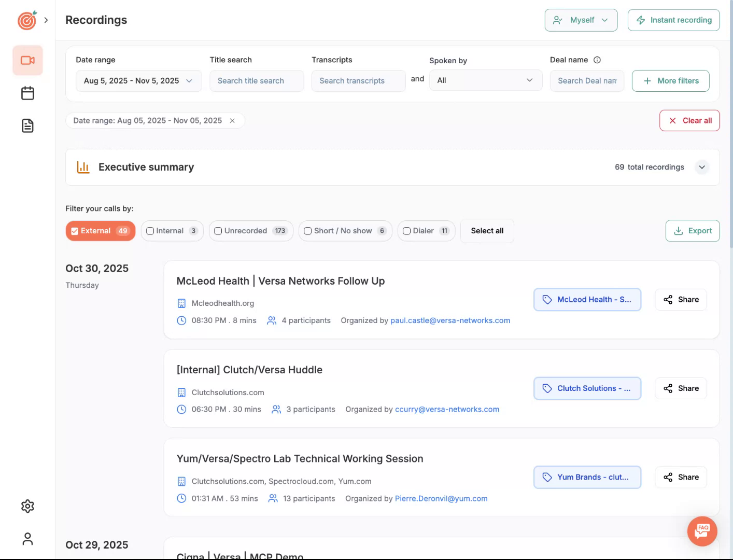733x560 pixels.
Task: Click the Search transcripts input field
Action: click(x=358, y=81)
